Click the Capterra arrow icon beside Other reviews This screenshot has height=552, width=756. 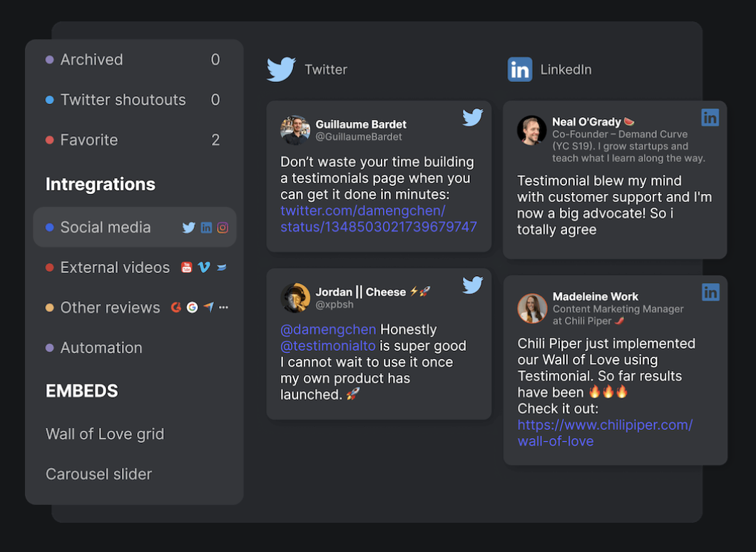(208, 307)
